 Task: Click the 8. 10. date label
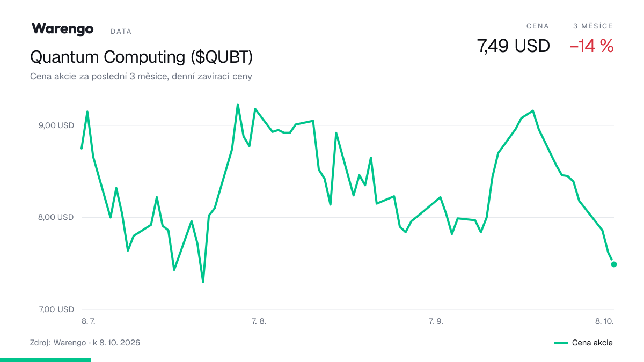point(604,321)
